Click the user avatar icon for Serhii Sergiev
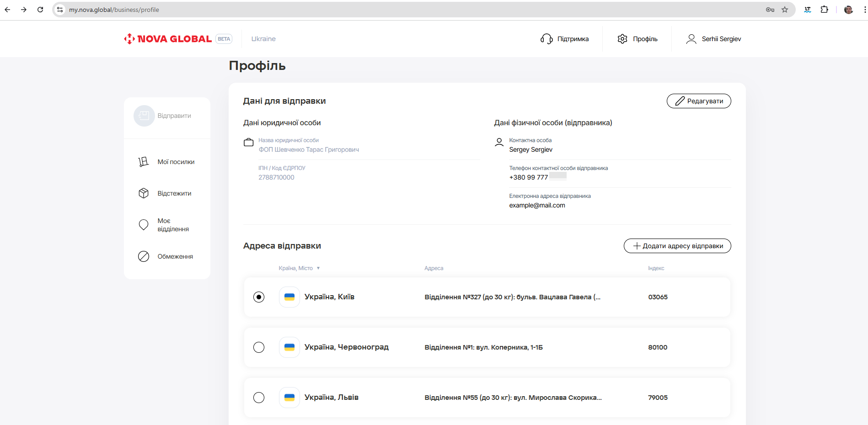 [691, 39]
